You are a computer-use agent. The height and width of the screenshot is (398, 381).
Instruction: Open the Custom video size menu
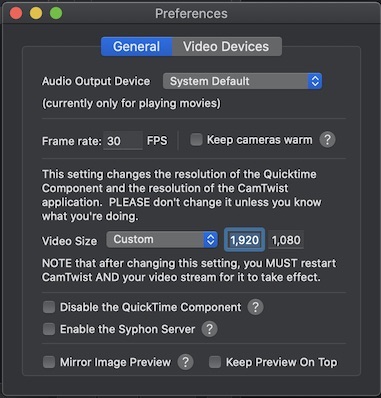(x=162, y=240)
